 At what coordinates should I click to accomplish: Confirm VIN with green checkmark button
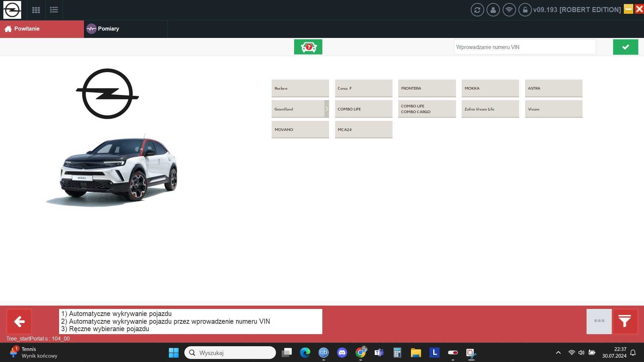pos(625,47)
